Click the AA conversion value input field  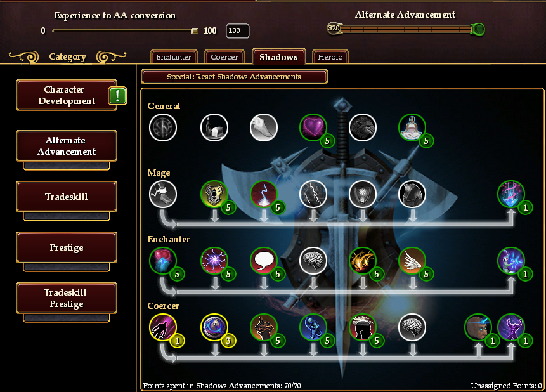[x=237, y=30]
